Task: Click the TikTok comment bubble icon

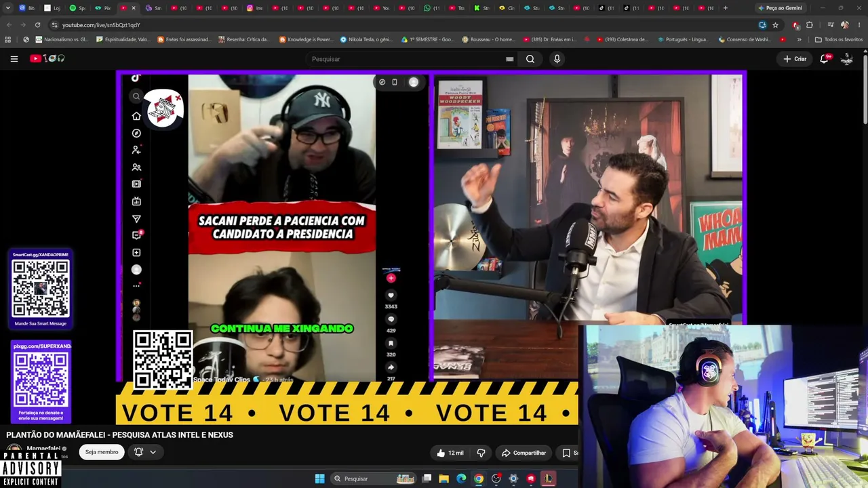Action: tap(391, 319)
